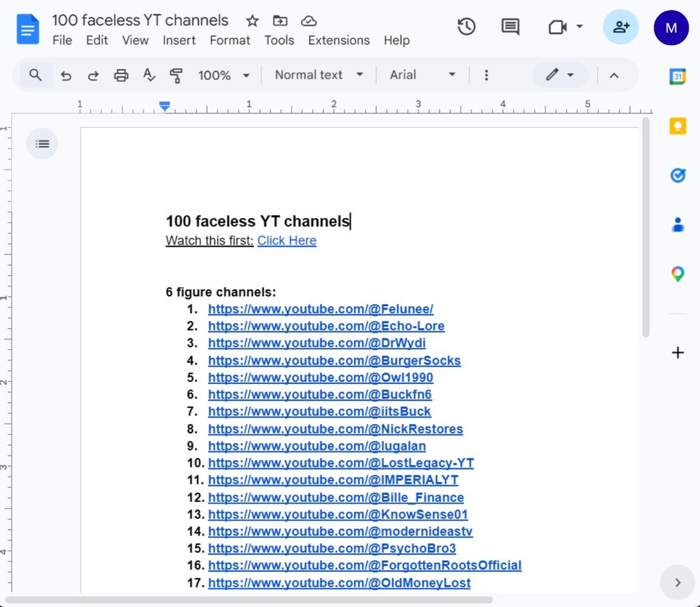Start a Google Meet call
700x607 pixels.
(x=556, y=27)
